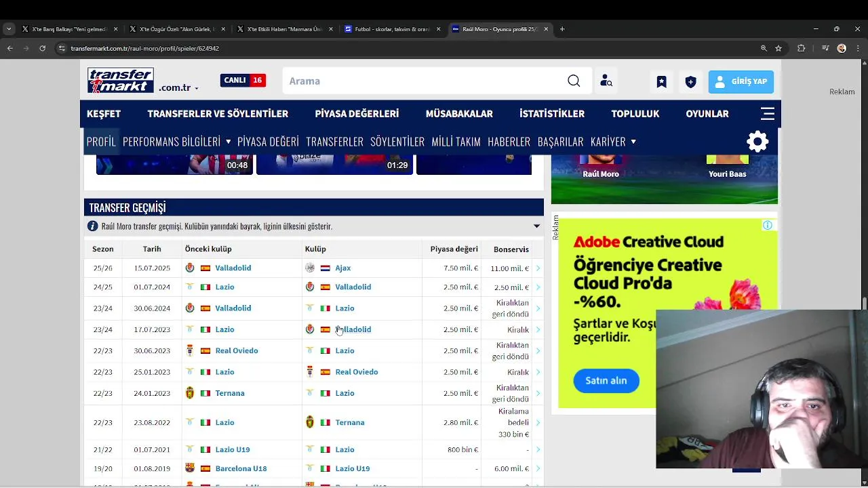
Task: Open the İstatistikler menu
Action: click(x=552, y=114)
